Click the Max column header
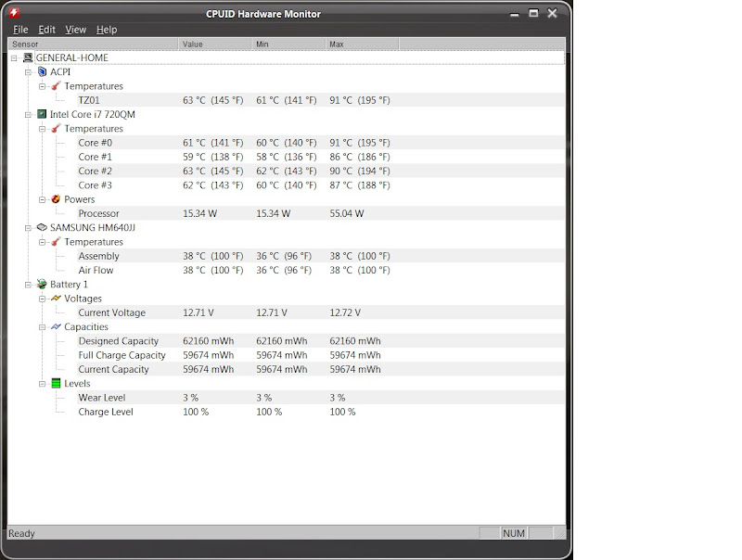Viewport: 742px width, 560px height. click(x=362, y=44)
